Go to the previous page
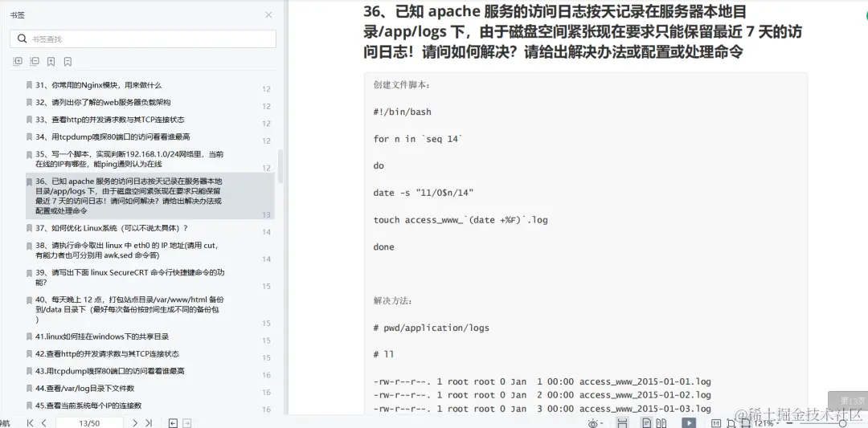The height and width of the screenshot is (428, 868). (43, 423)
